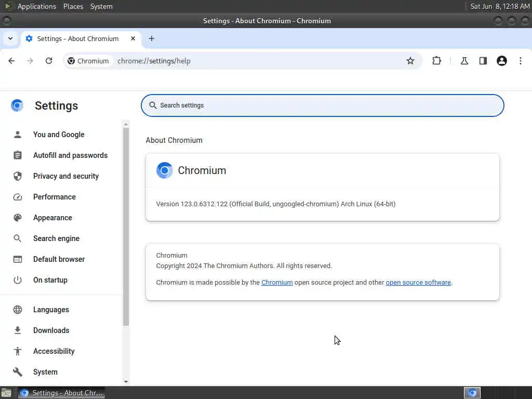Open a new tab with plus button

(152, 38)
